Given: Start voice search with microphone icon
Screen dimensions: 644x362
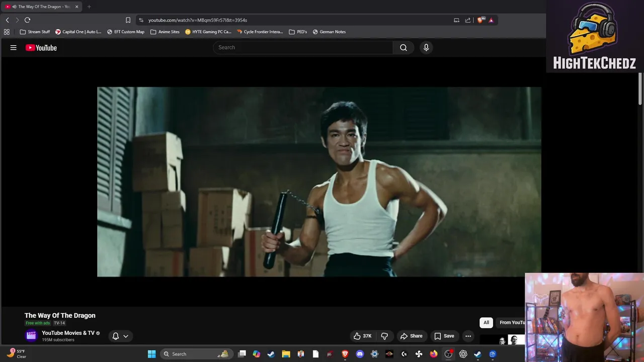Looking at the screenshot, I should 426,47.
